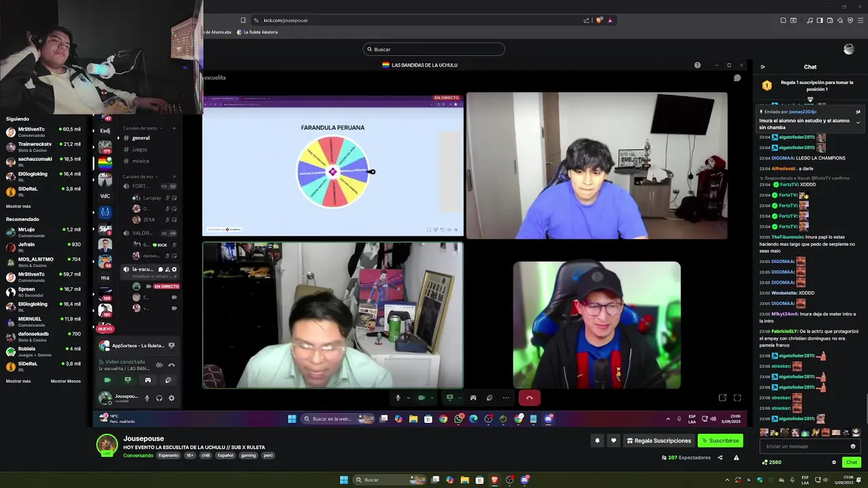The height and width of the screenshot is (488, 868).
Task: Show more followed channels, Mostrar más
Action: [x=18, y=206]
